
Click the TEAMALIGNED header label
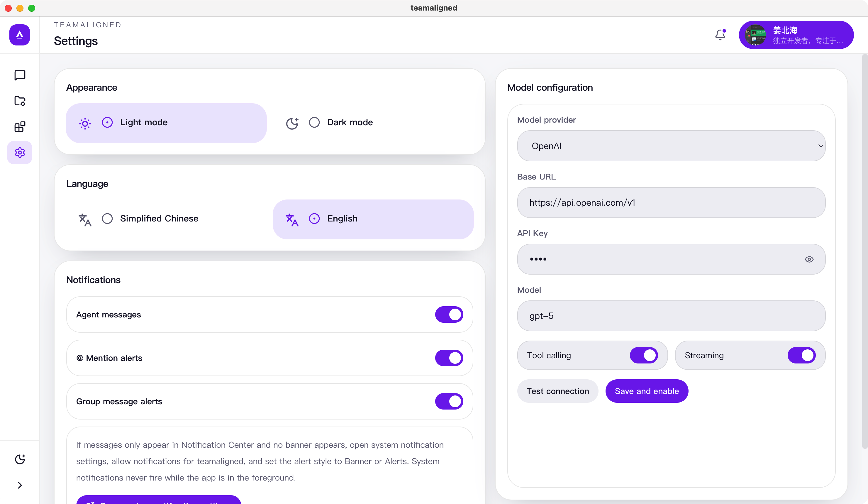(x=87, y=25)
